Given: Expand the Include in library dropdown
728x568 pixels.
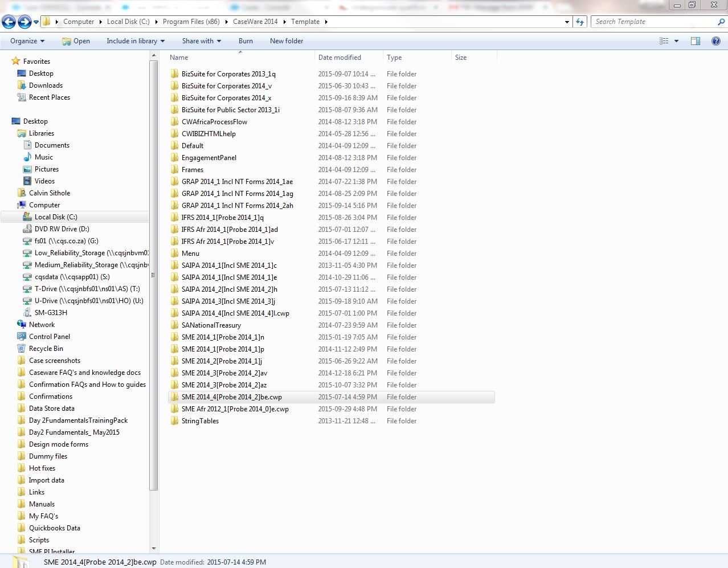Looking at the screenshot, I should click(135, 41).
